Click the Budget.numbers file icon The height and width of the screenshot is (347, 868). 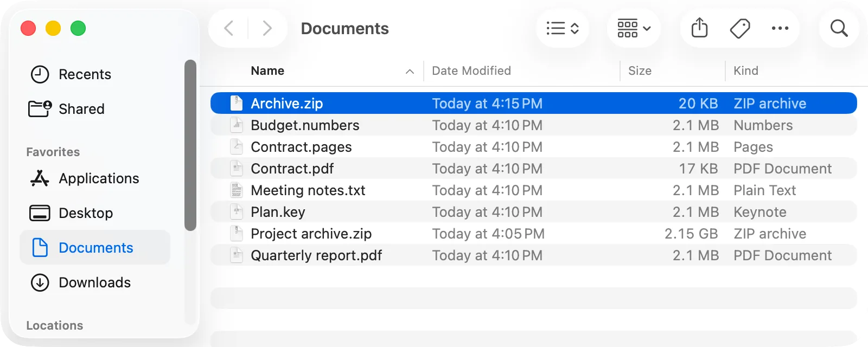pyautogui.click(x=237, y=125)
